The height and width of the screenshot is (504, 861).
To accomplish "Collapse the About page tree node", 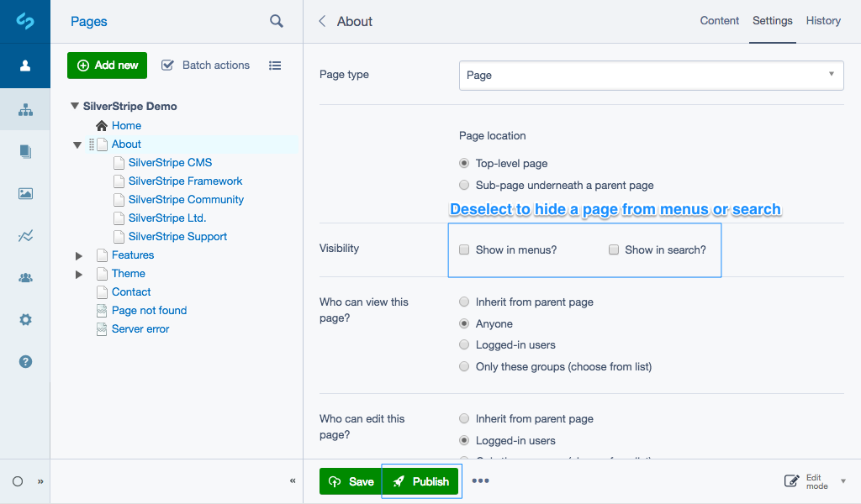I will [x=77, y=144].
